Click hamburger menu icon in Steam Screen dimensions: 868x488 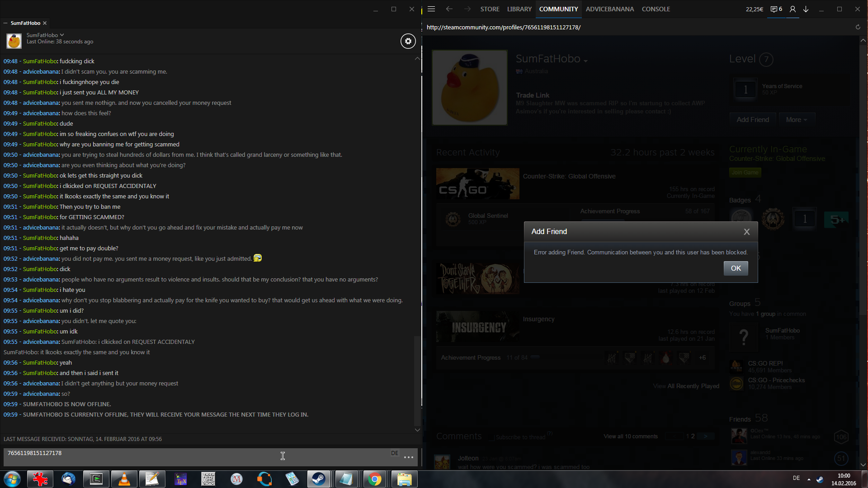tap(431, 9)
